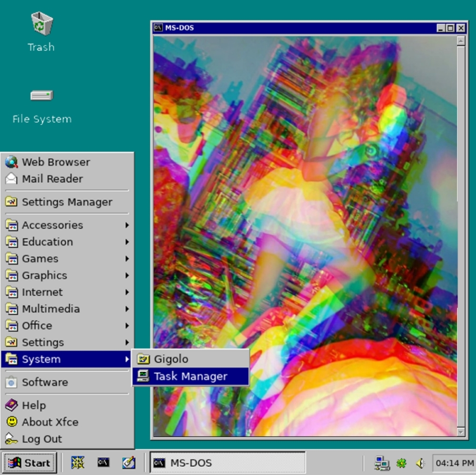Choose Task Manager in System submenu
The width and height of the screenshot is (476, 475).
(x=191, y=376)
